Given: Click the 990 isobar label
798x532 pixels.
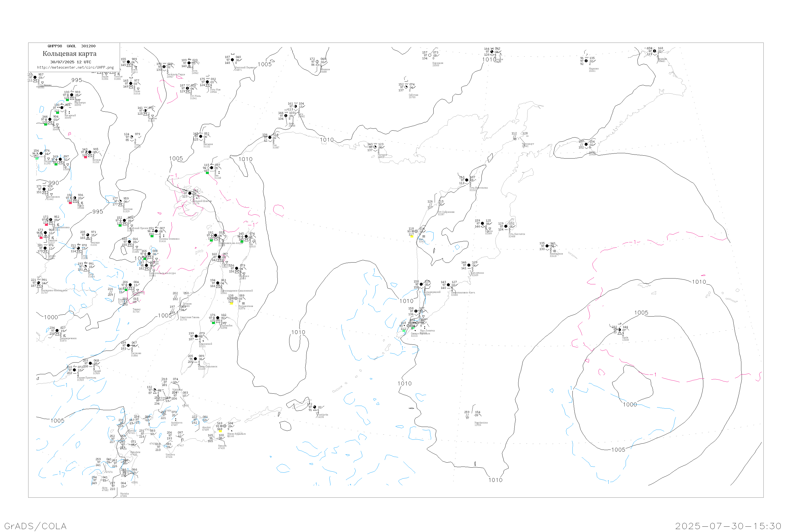Looking at the screenshot, I should (x=54, y=183).
